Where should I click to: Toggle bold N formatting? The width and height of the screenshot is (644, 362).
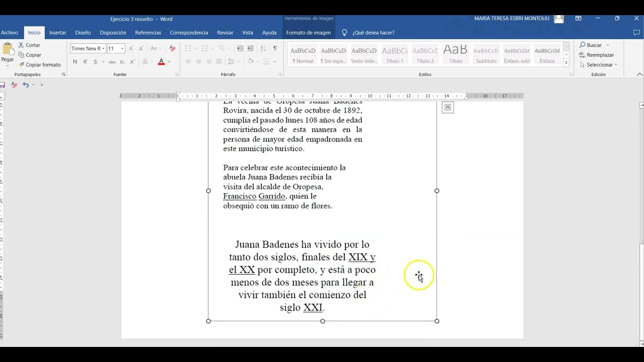[x=75, y=62]
